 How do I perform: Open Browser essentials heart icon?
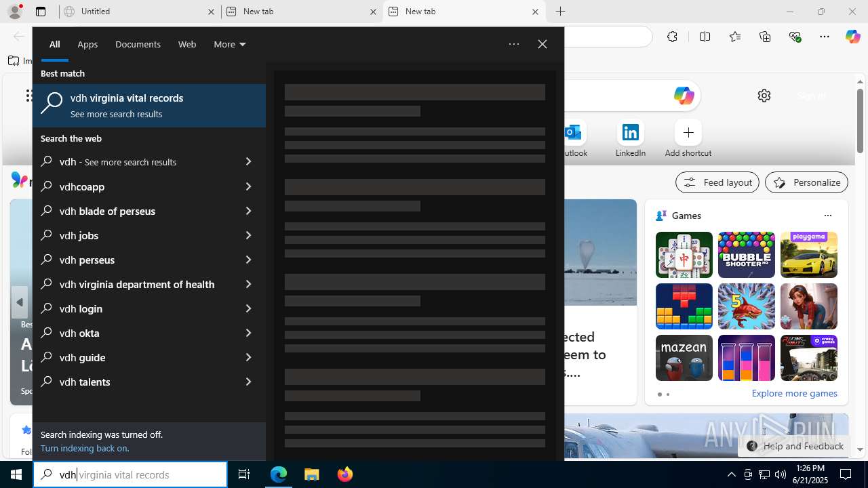pos(795,37)
